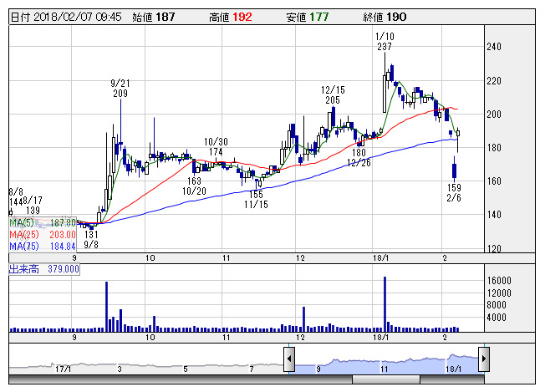Click the left range handle arrow in overview
This screenshot has height=392, width=545.
point(289,360)
